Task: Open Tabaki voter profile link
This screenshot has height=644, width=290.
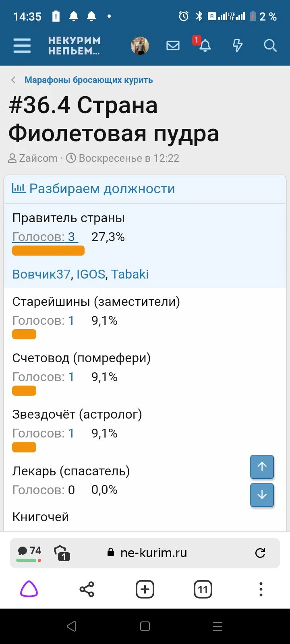Action: point(130,274)
